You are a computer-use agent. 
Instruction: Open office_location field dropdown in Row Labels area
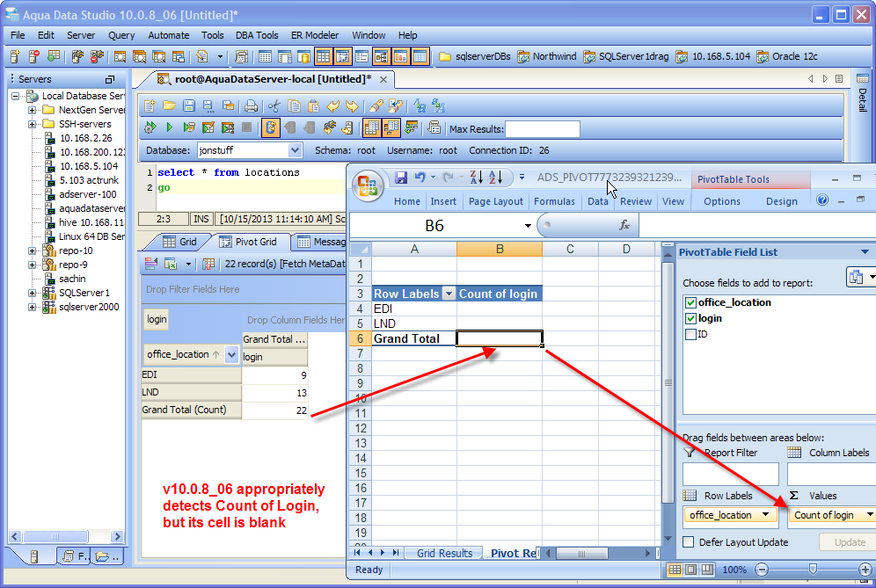[765, 515]
